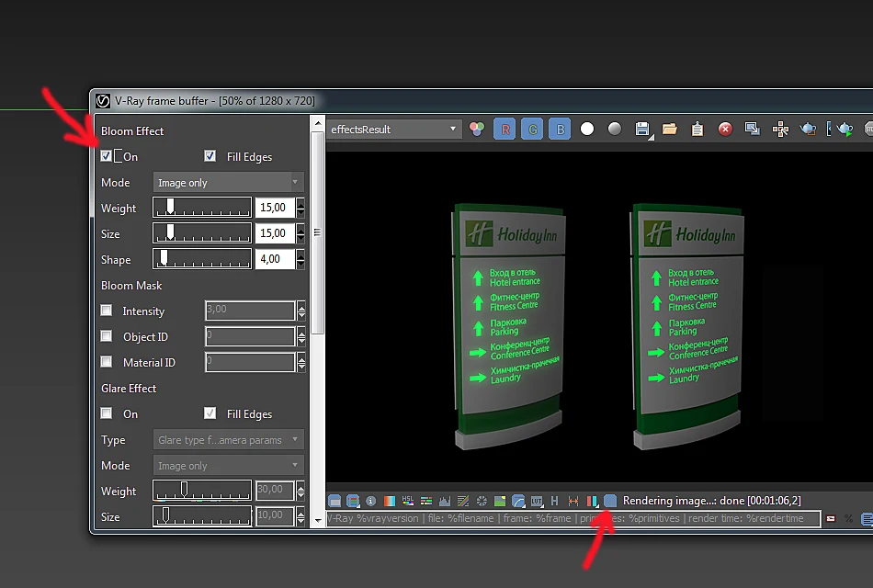This screenshot has height=588, width=873.
Task: Click Bloom Weight slider track
Action: [x=202, y=208]
